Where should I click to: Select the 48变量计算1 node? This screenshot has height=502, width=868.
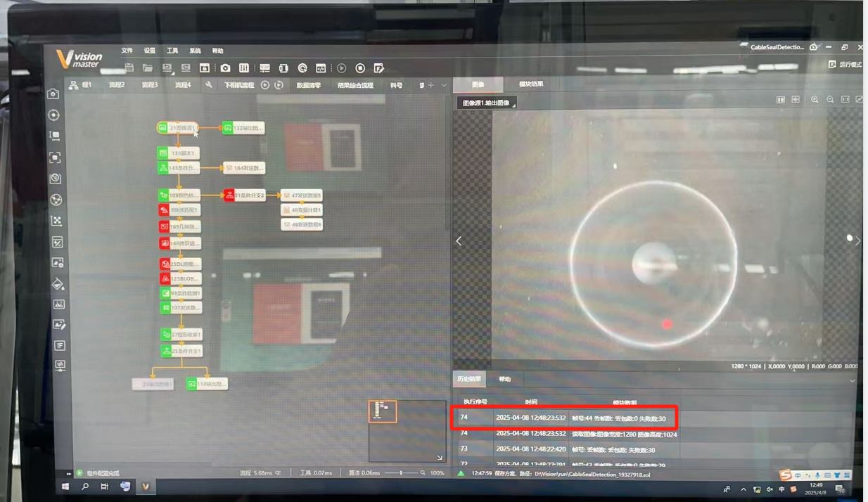click(302, 210)
